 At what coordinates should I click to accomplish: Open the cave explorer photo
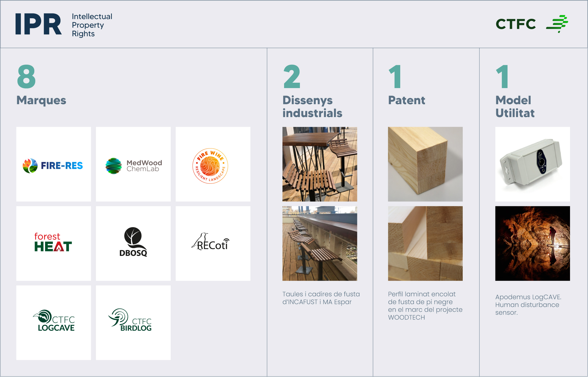coord(532,243)
